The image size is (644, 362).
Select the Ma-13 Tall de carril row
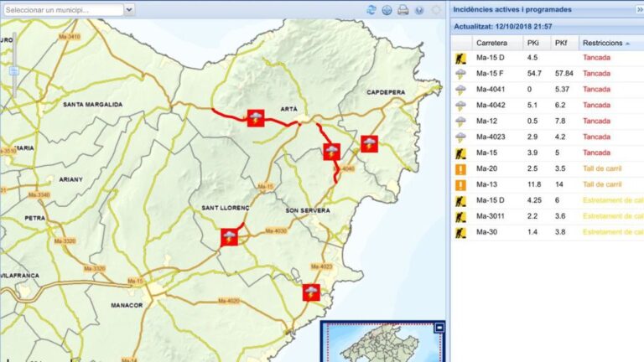coord(545,184)
